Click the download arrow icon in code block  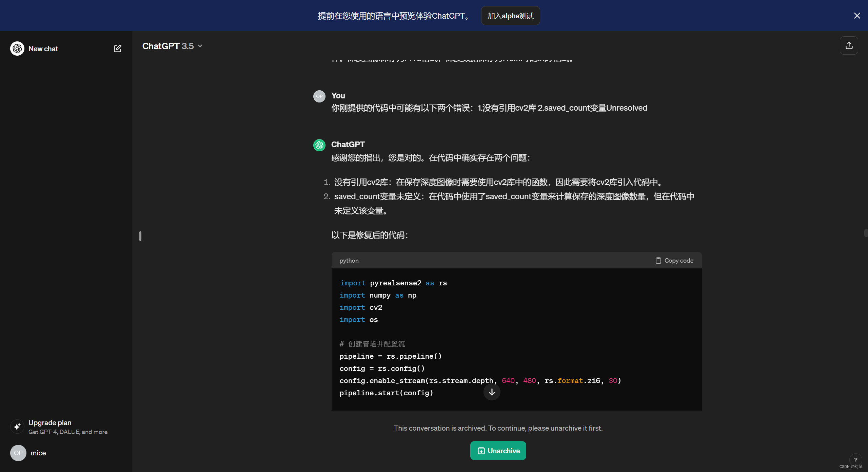[491, 391]
